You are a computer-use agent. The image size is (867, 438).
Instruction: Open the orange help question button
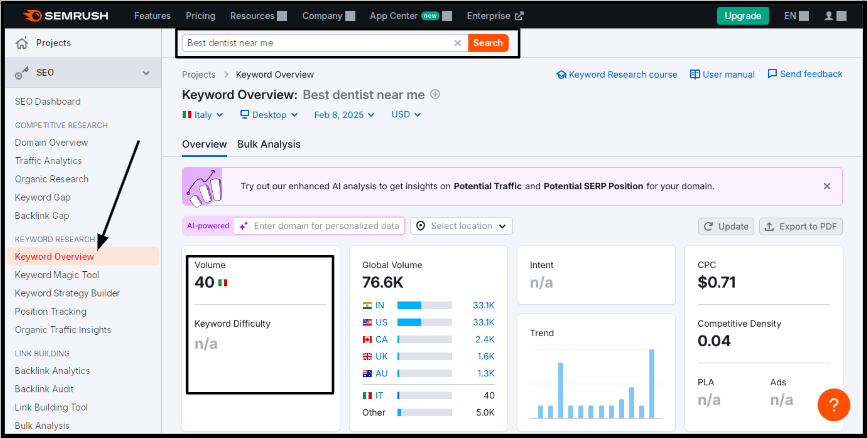coord(833,405)
